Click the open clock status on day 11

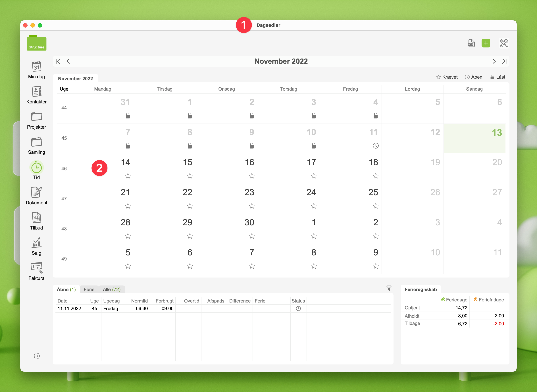click(375, 146)
